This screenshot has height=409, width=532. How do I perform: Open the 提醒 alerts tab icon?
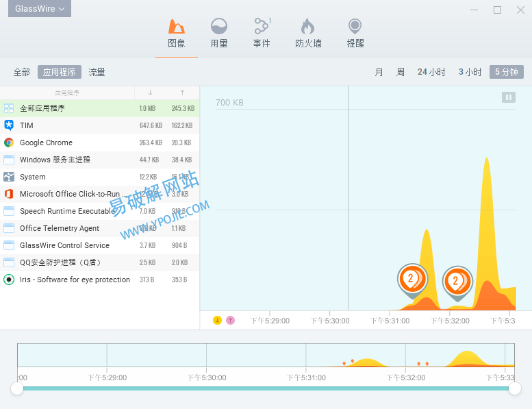pyautogui.click(x=355, y=27)
